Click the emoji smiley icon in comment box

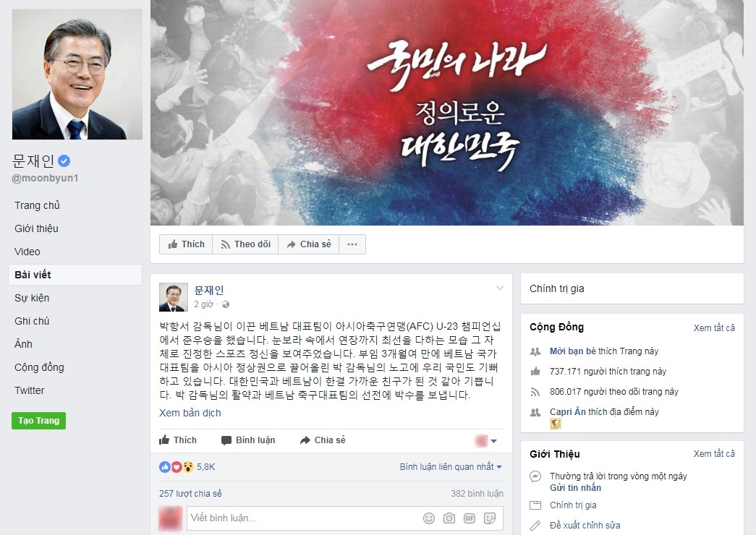(x=428, y=518)
